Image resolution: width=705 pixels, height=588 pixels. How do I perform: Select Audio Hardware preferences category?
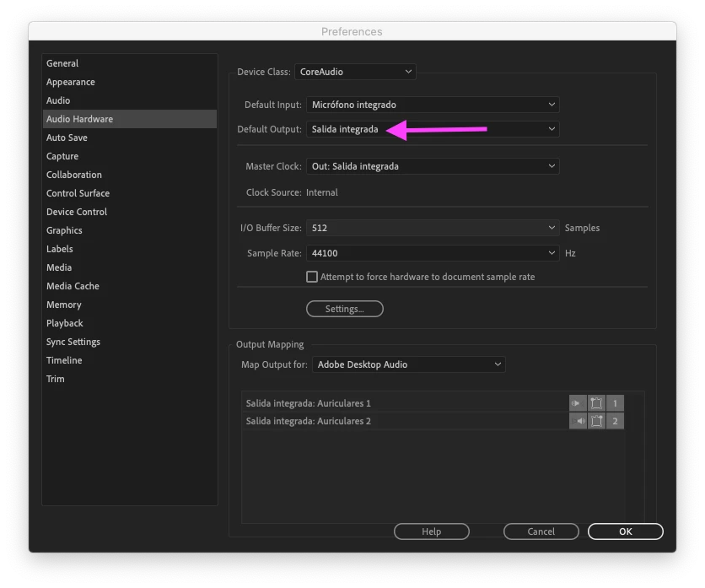coord(130,119)
